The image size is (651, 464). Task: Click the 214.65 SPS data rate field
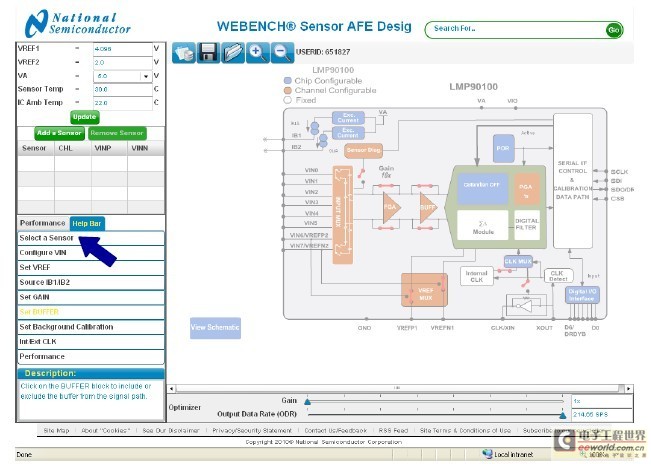coord(602,415)
